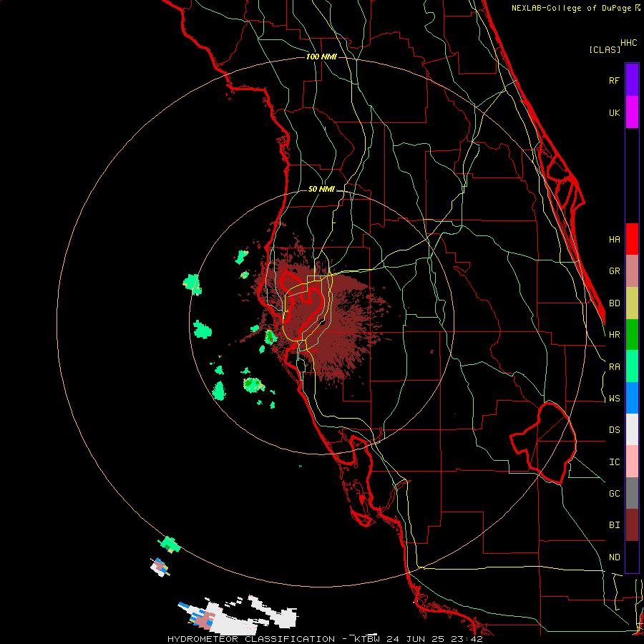Click the "NEXLAB-College of DuPage" credit text
Image resolution: width=644 pixels, height=644 pixels.
click(x=571, y=8)
